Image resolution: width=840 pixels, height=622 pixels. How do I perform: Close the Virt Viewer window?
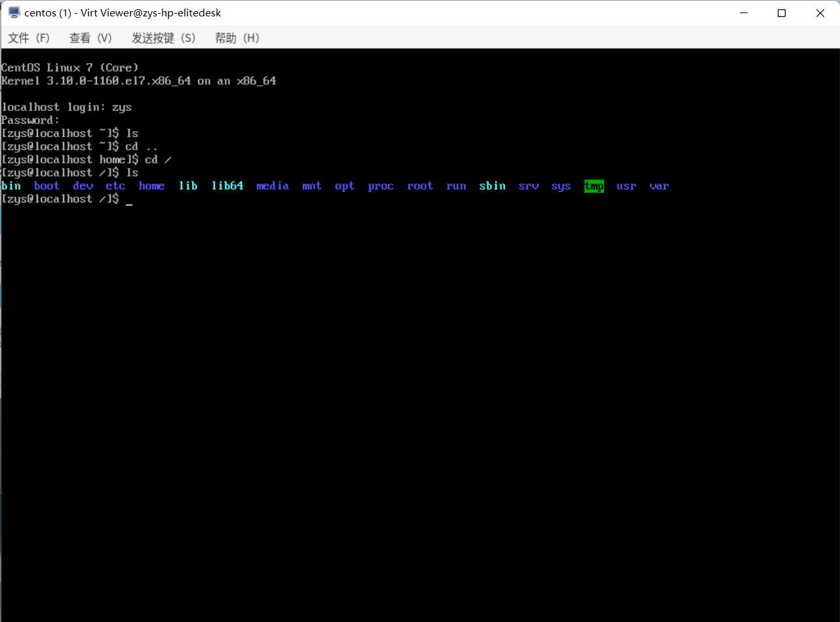click(820, 13)
